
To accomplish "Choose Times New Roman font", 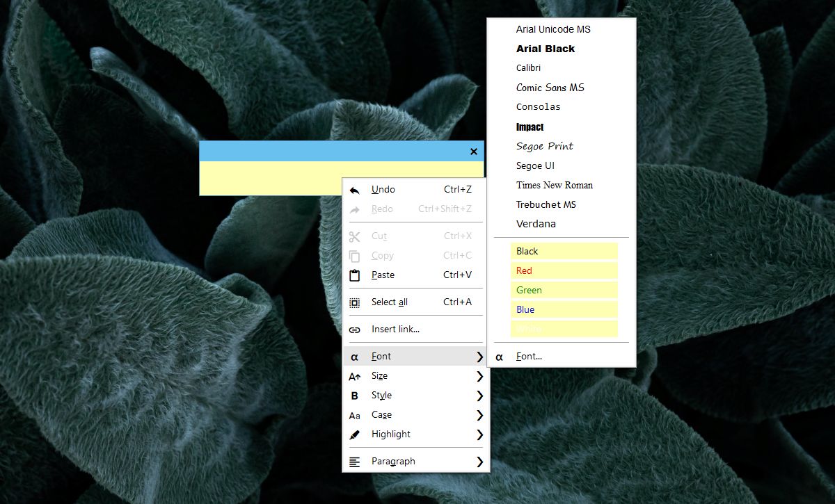I will [555, 185].
